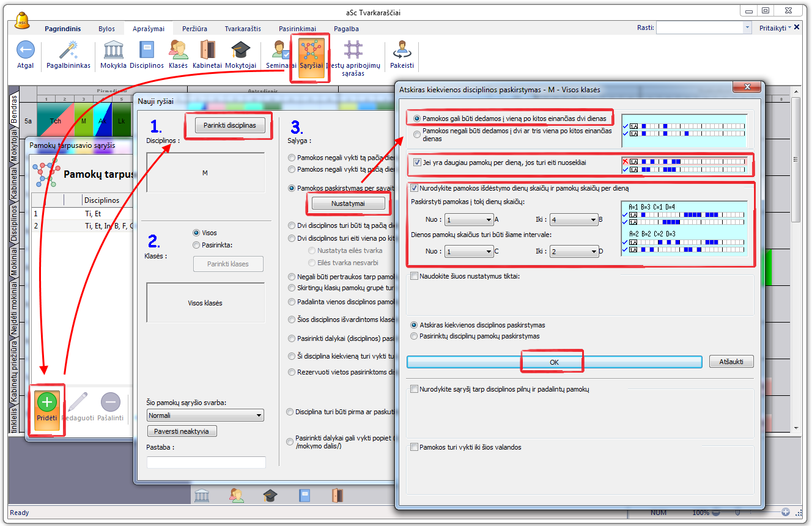Switch to the Tvarkaraštis ribbon tab

coord(243,29)
